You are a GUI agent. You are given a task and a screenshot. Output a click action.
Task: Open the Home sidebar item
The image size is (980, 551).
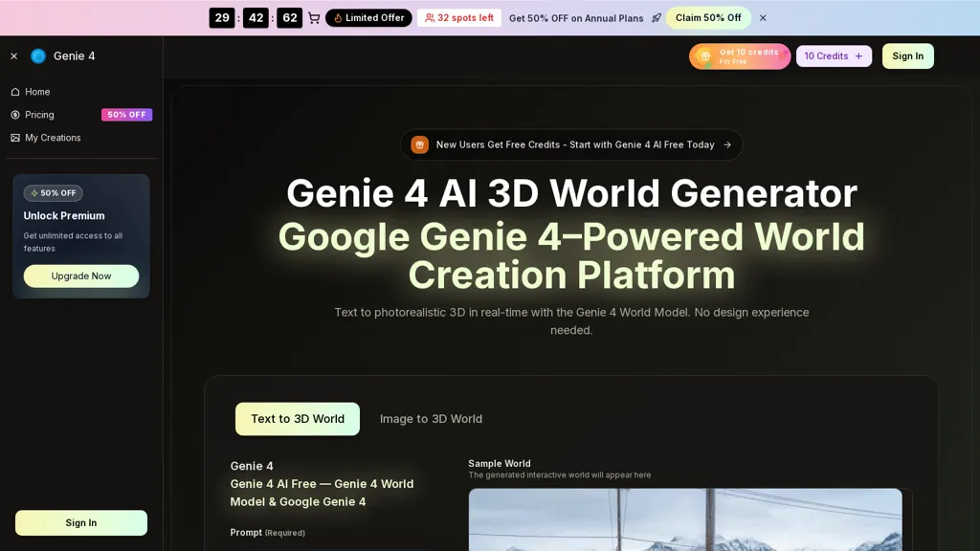pos(81,92)
